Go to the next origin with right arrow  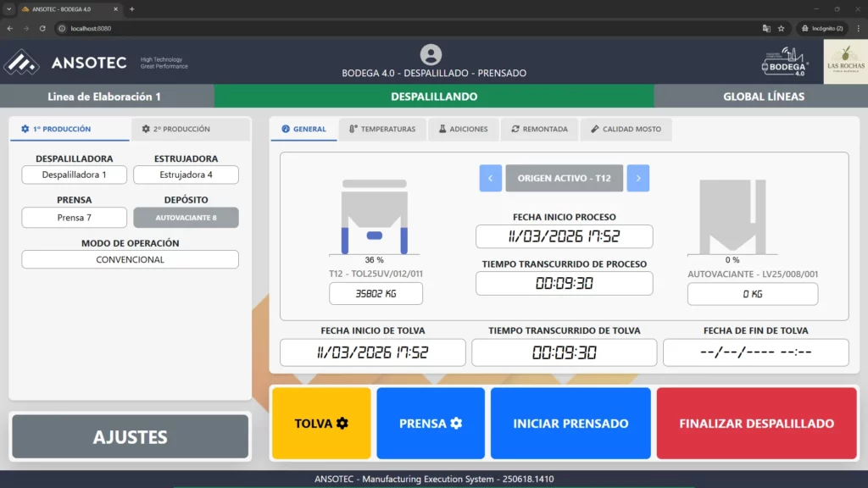637,178
